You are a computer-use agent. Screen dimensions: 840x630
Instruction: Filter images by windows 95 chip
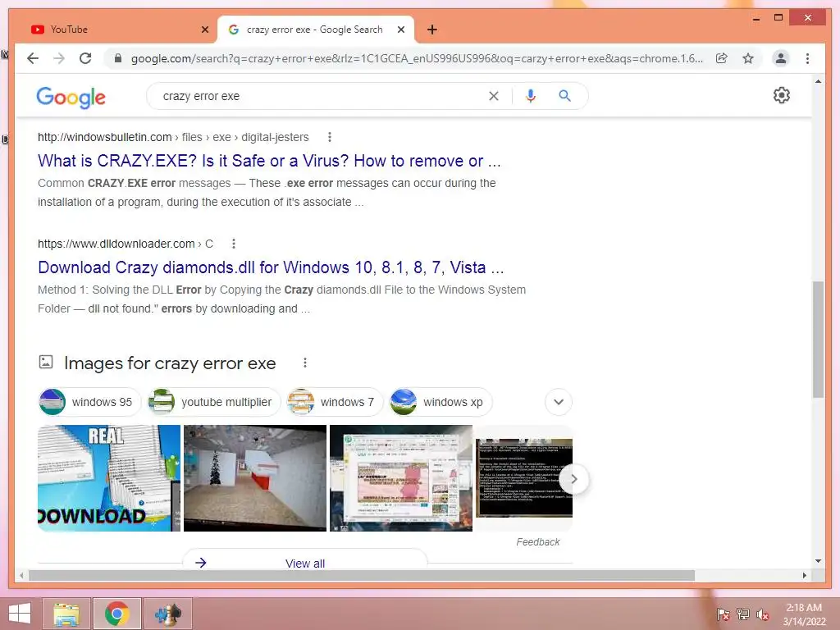(89, 402)
